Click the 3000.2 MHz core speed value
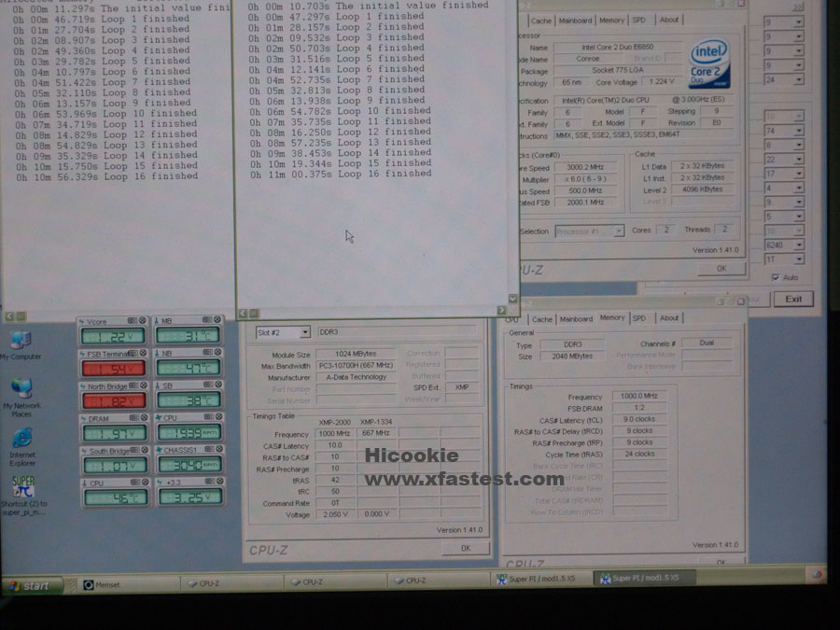840x630 pixels. point(585,167)
